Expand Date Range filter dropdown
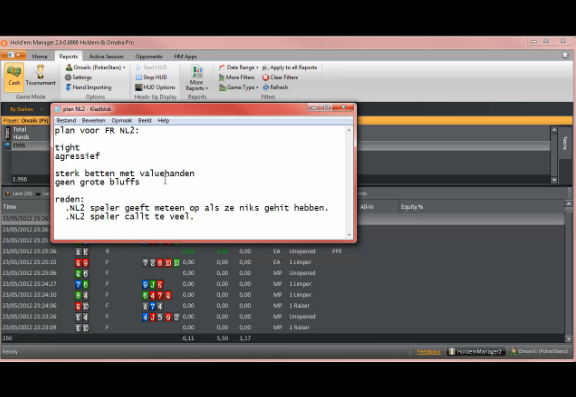This screenshot has height=397, width=576. (x=239, y=68)
